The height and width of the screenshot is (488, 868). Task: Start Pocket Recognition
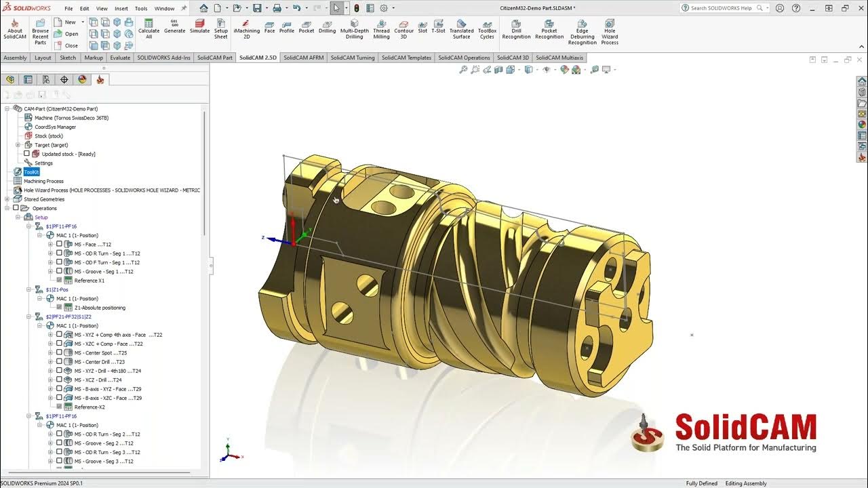click(549, 30)
